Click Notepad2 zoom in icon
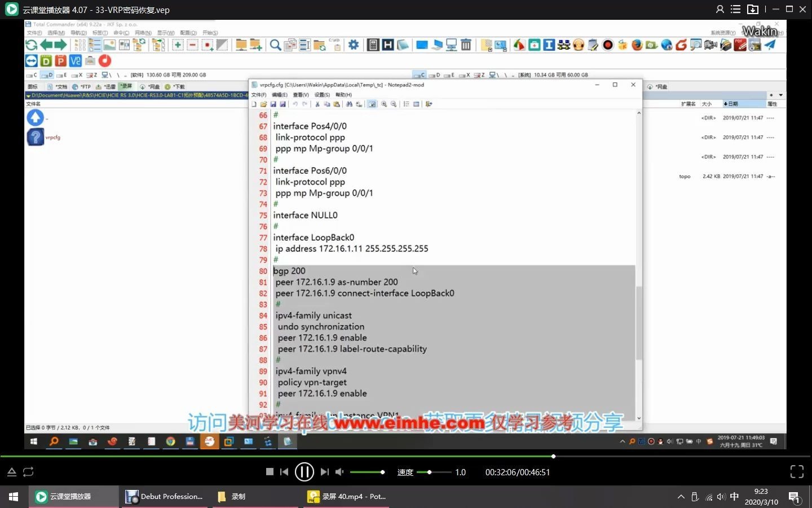This screenshot has width=812, height=508. coord(384,104)
